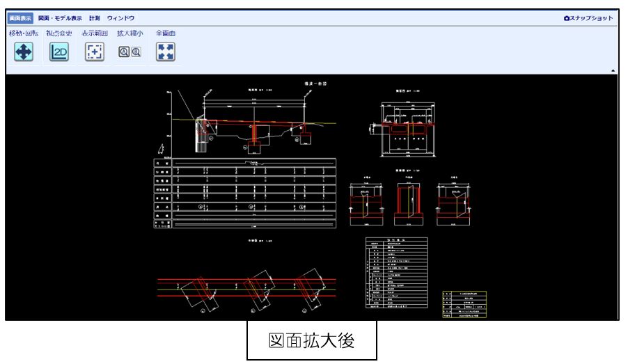The image size is (635, 364).
Task: Click the yellow title block
Action: (x=464, y=304)
